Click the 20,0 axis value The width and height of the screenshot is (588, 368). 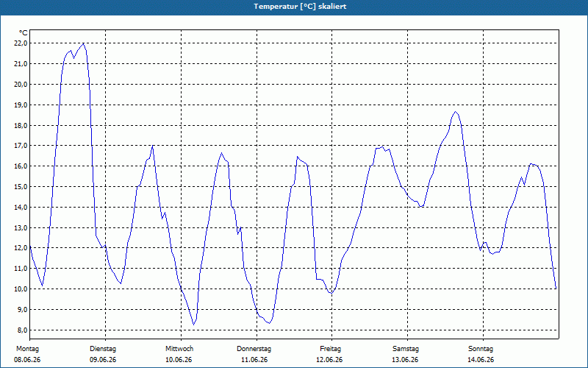tap(21, 84)
